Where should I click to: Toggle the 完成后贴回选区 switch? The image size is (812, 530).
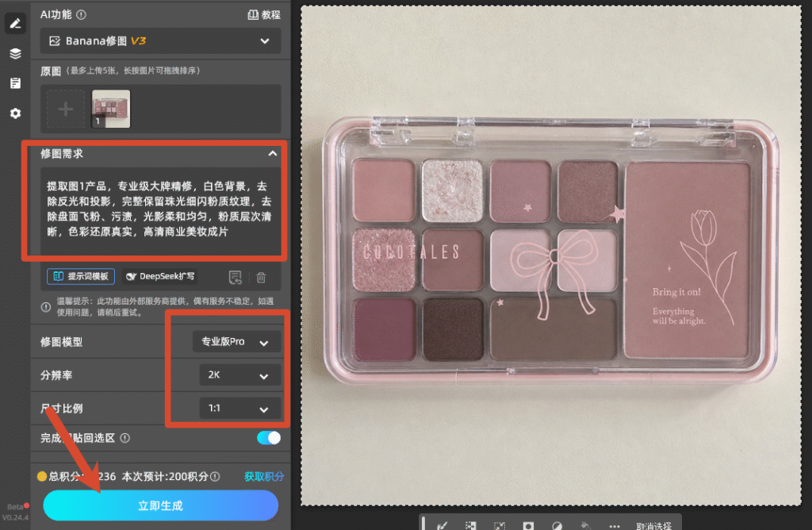268,438
